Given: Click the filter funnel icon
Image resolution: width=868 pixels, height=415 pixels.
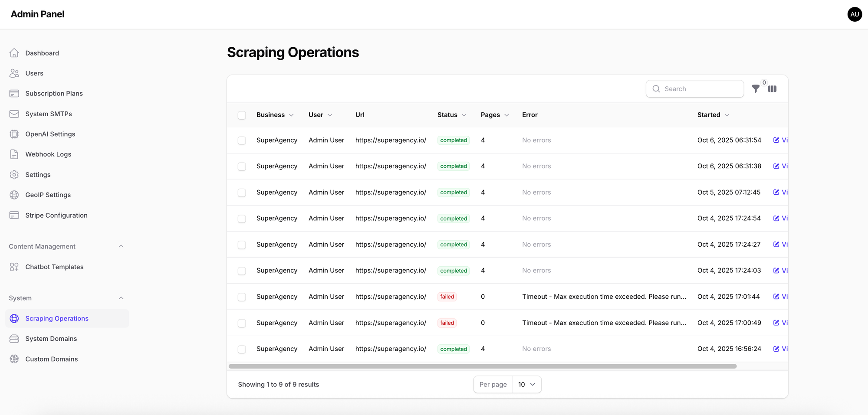Looking at the screenshot, I should 756,89.
